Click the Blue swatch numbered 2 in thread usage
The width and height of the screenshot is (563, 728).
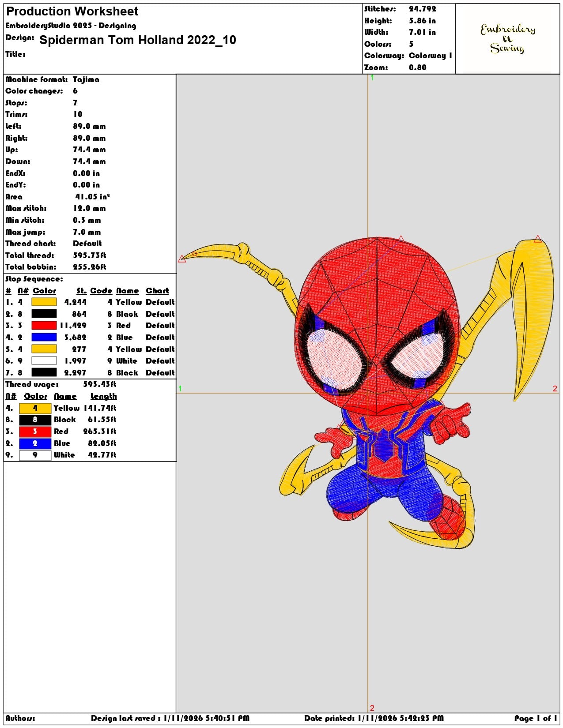pos(35,443)
